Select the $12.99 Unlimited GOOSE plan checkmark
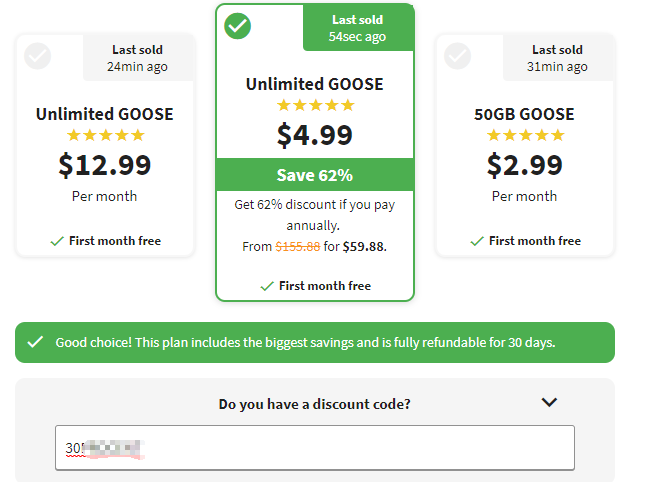 coord(37,56)
